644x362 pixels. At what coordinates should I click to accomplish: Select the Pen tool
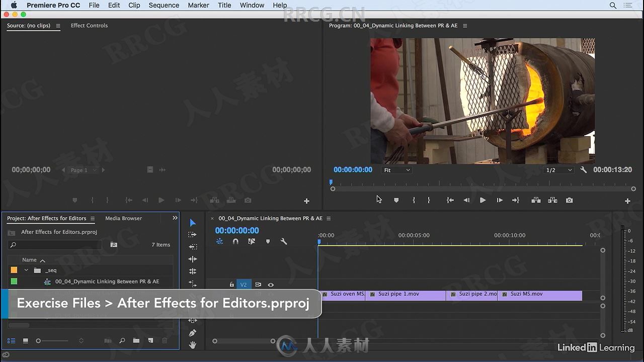tap(193, 333)
